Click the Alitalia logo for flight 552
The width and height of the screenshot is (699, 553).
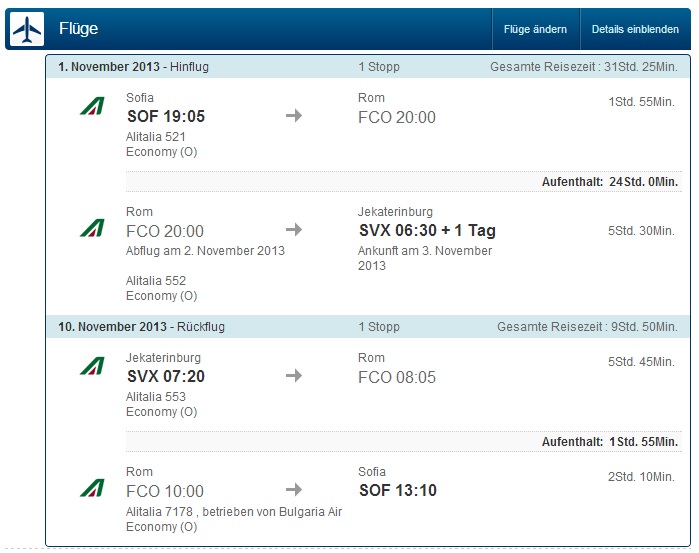pyautogui.click(x=92, y=228)
